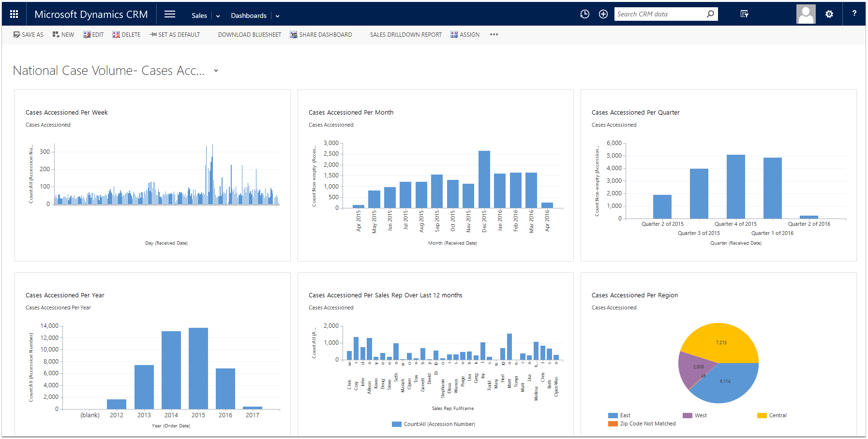
Task: Click Assign in the command bar
Action: click(x=465, y=35)
